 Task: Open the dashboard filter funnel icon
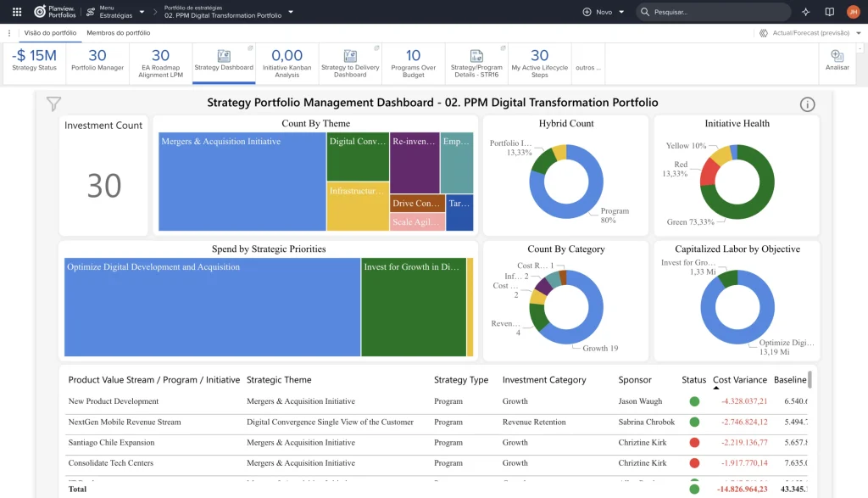coord(53,104)
